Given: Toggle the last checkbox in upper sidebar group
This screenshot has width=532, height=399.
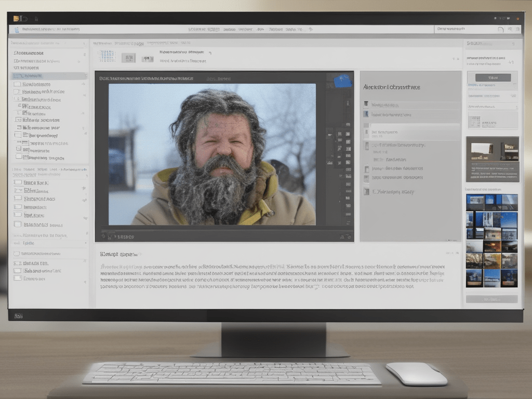Looking at the screenshot, I should [19, 156].
